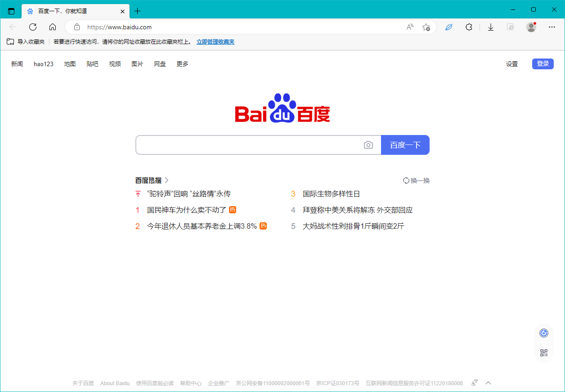The width and height of the screenshot is (565, 392).
Task: Open trending item 国民神车为什么卖不动了
Action: pos(187,210)
